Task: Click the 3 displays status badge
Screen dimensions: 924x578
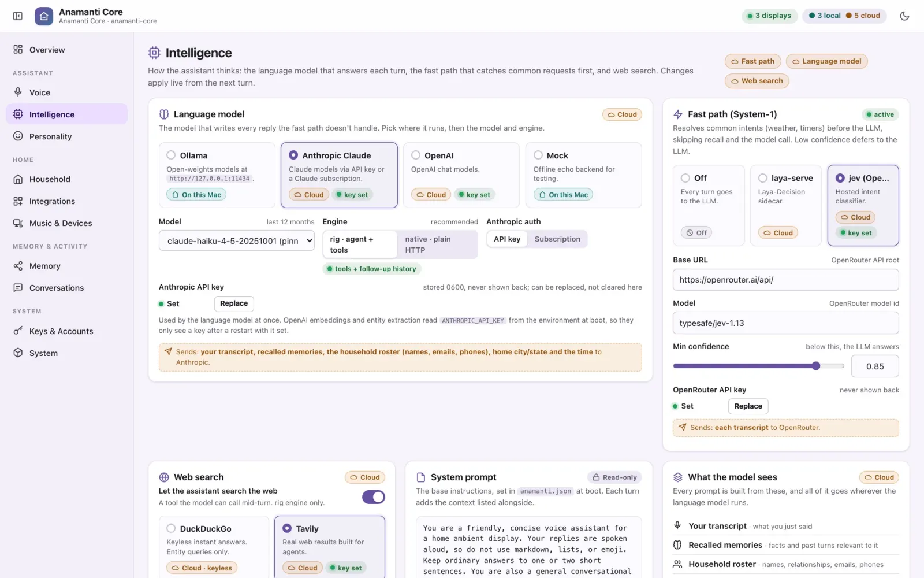Action: click(x=769, y=16)
